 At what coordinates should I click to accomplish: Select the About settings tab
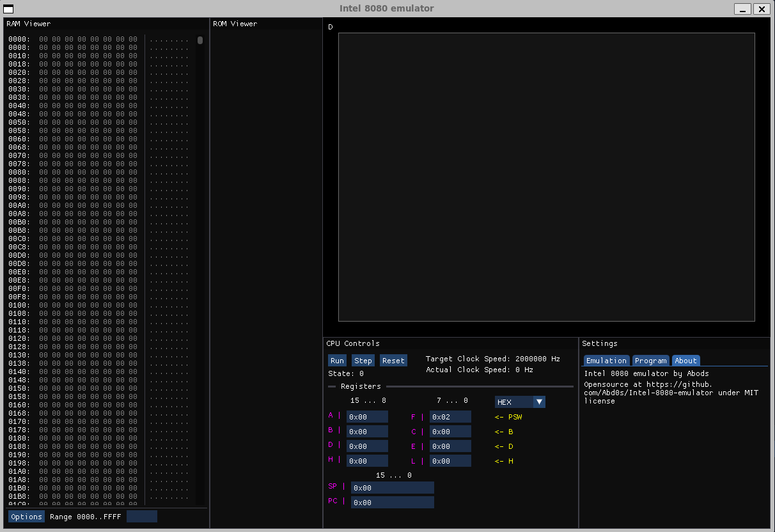point(685,361)
